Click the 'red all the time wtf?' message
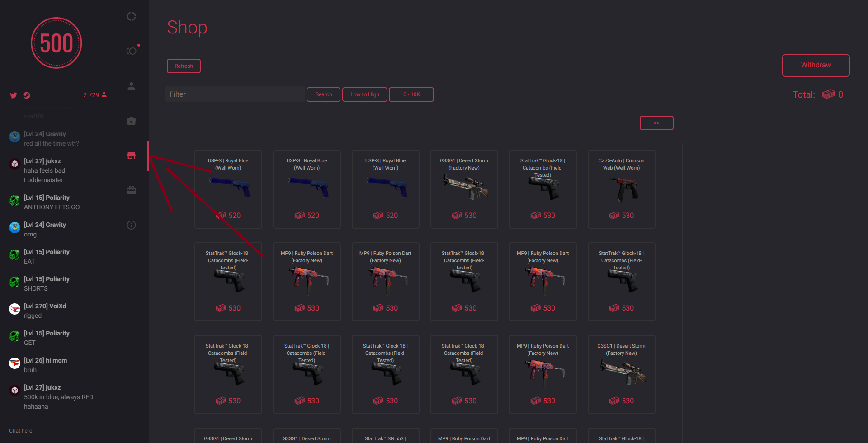Screen dimensions: 868x443 (x=52, y=143)
